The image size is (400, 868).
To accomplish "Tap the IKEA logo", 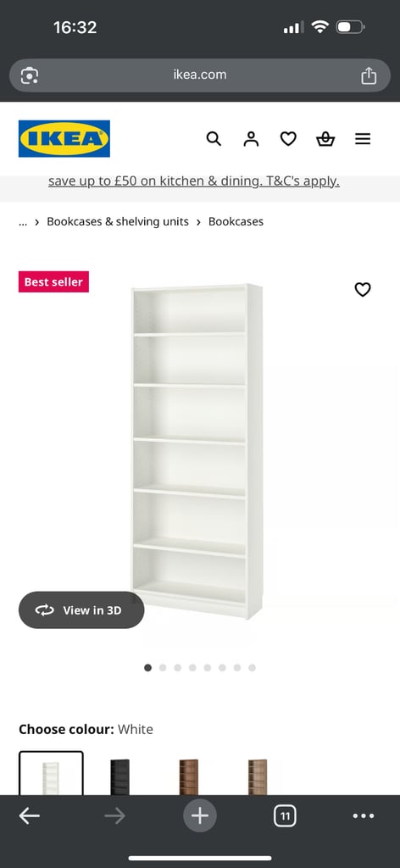I will 64,138.
